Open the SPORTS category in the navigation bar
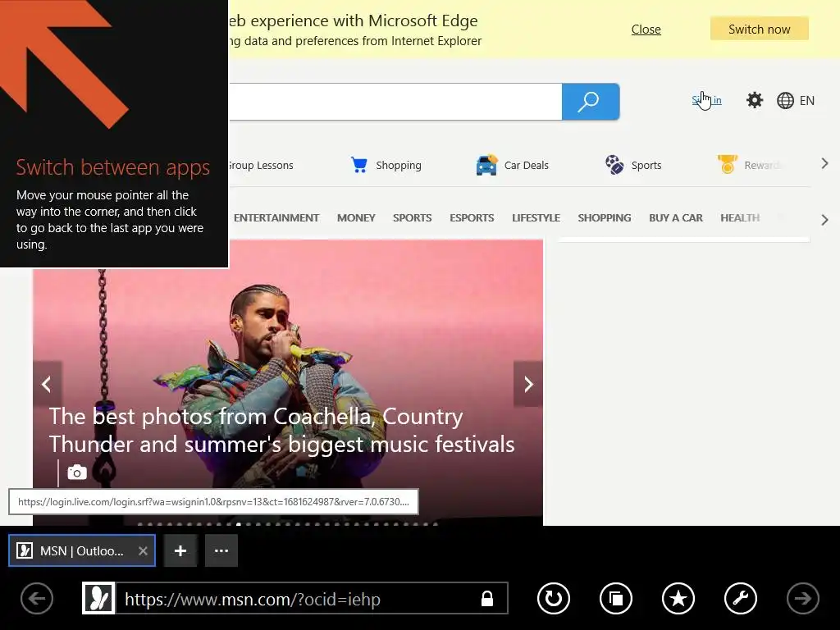Image resolution: width=840 pixels, height=630 pixels. 412,218
